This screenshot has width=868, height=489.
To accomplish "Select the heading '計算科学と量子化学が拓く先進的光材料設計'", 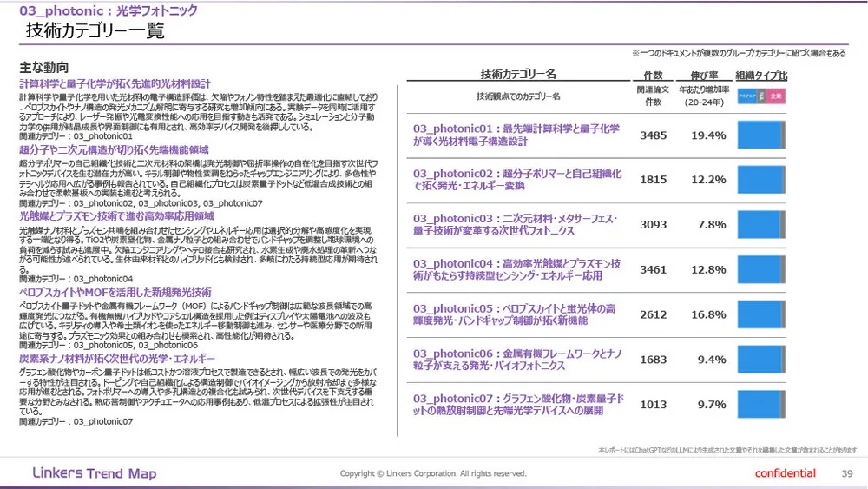I will [115, 83].
